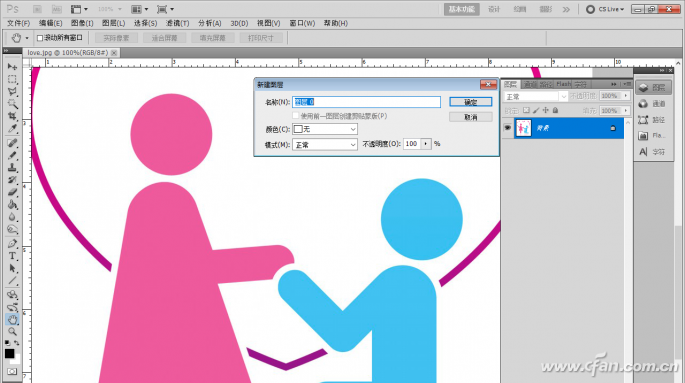The image size is (685, 383).
Task: Enable 滚动所有窗口 checkbox
Action: click(40, 38)
